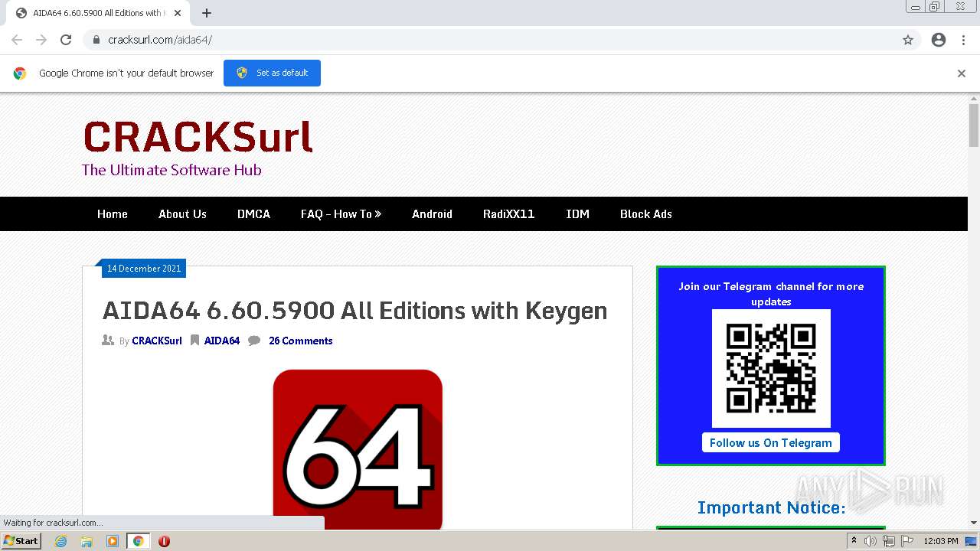Click the author person icon beside By
980x551 pixels.
pos(108,341)
